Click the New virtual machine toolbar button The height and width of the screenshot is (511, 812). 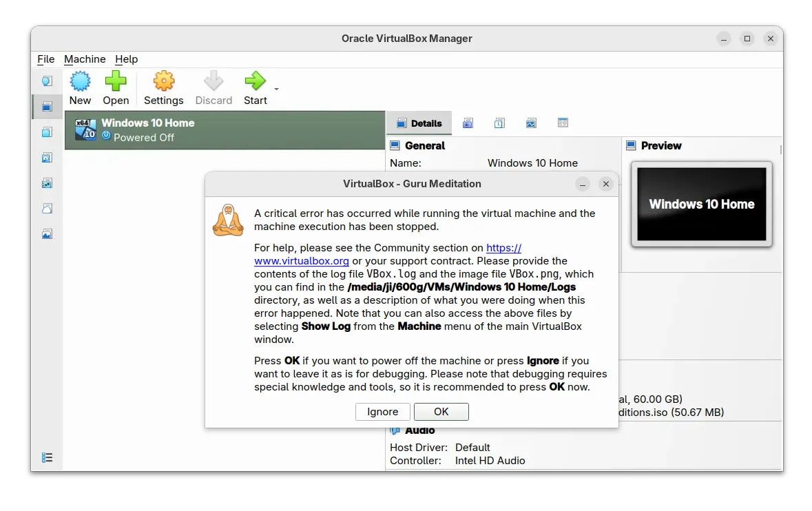[x=81, y=89]
